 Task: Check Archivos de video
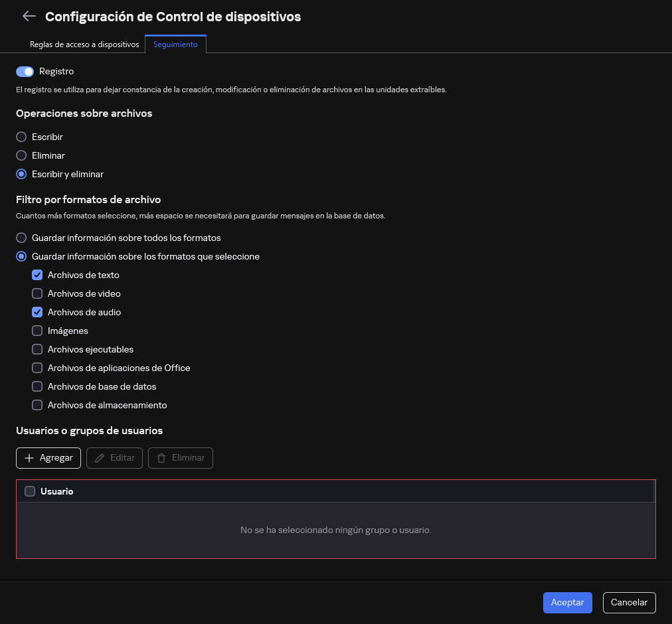tap(37, 293)
